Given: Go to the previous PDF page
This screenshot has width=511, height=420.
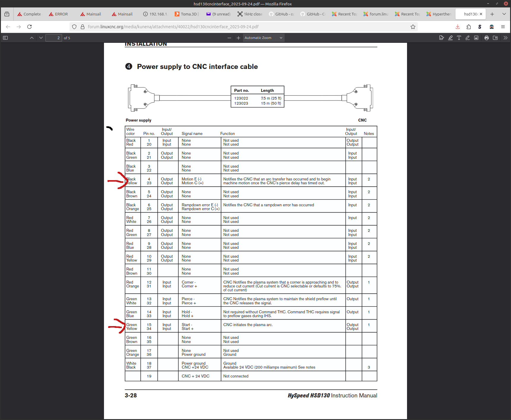Looking at the screenshot, I should pyautogui.click(x=32, y=38).
